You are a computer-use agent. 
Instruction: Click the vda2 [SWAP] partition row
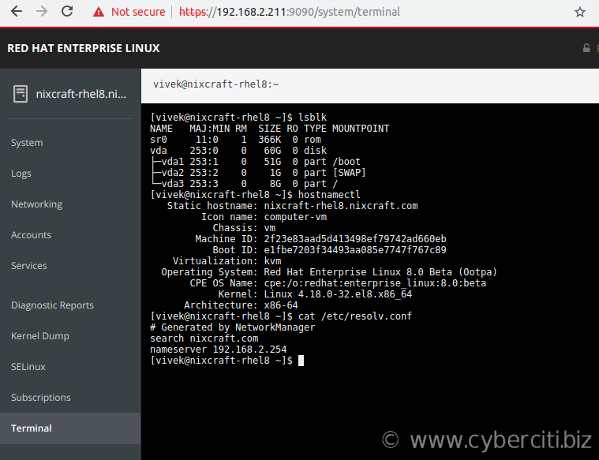coord(258,173)
